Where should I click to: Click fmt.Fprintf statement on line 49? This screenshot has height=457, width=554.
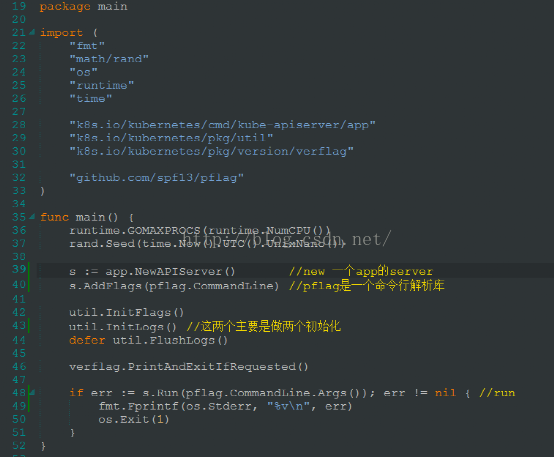pyautogui.click(x=225, y=406)
